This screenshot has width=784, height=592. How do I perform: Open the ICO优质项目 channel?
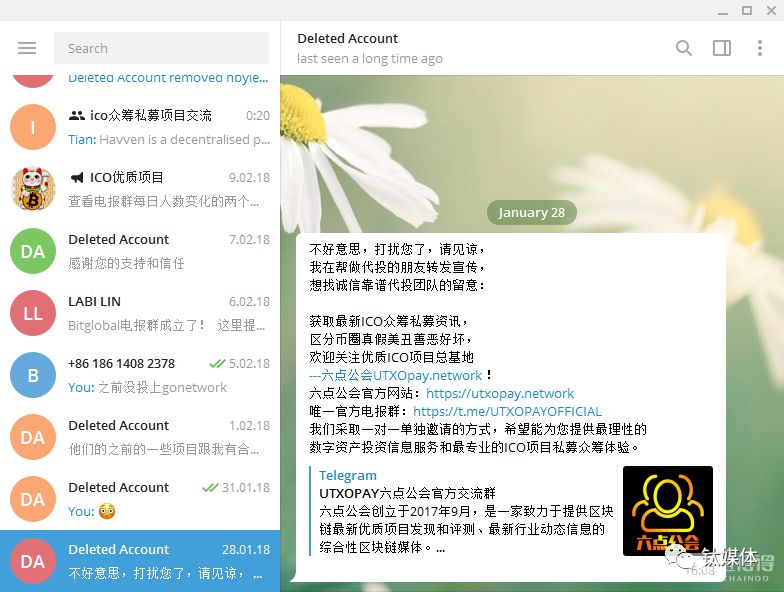click(140, 189)
